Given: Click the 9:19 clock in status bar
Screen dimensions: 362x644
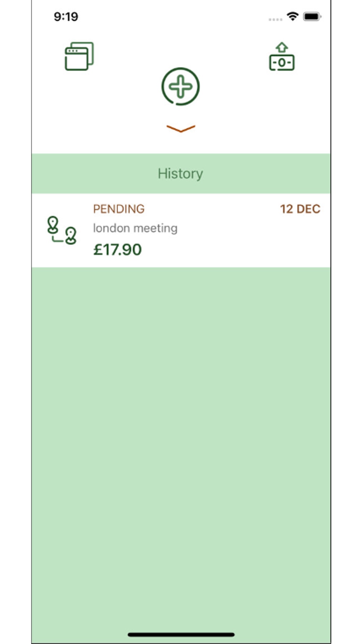Looking at the screenshot, I should pyautogui.click(x=66, y=17).
